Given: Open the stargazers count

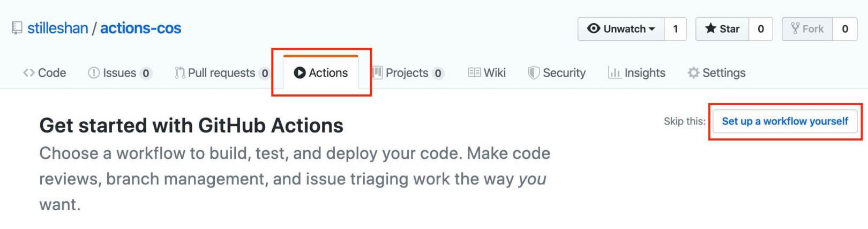Looking at the screenshot, I should [760, 29].
